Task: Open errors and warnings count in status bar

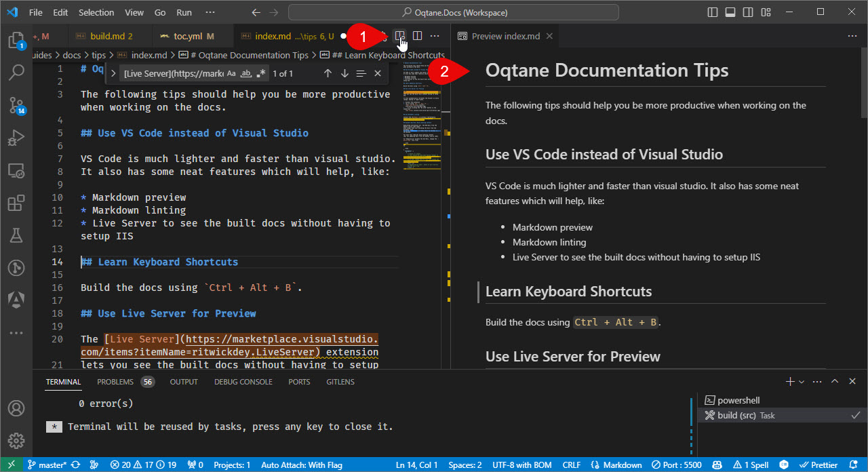Action: point(143,465)
